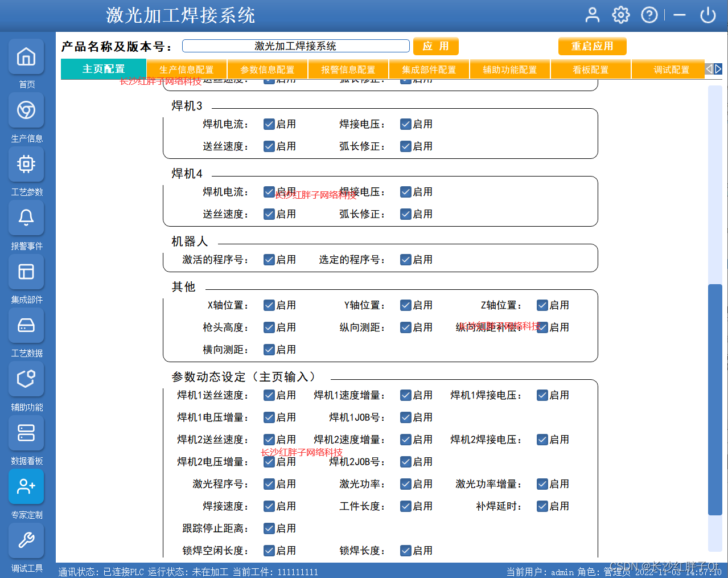Click the product name and version field
The image size is (728, 578).
(x=295, y=46)
